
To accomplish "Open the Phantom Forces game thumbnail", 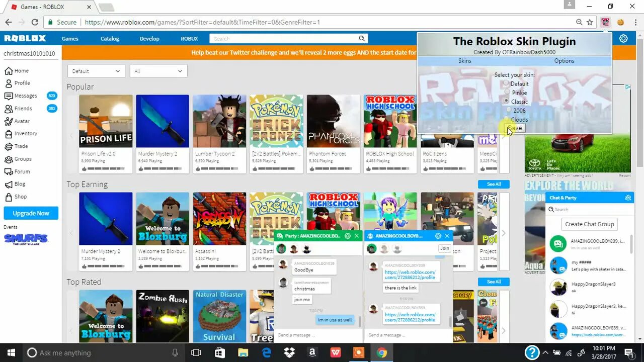I will coord(334,121).
